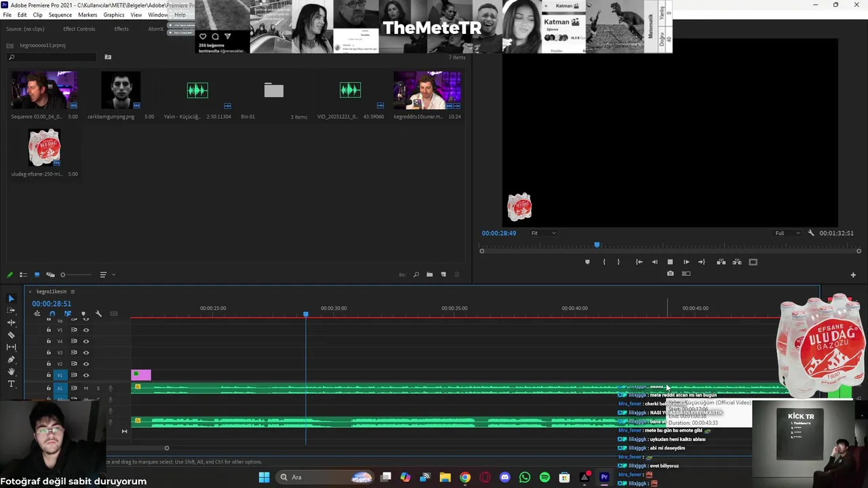This screenshot has width=868, height=488.
Task: Switch Project panel to icon view
Action: click(37, 274)
